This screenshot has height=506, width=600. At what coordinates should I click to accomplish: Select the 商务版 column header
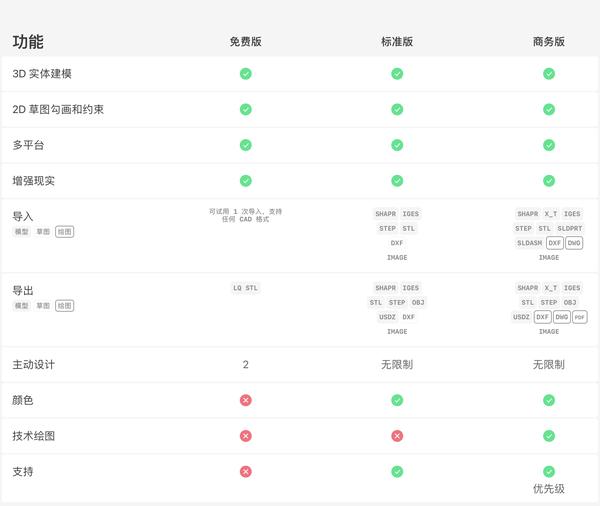point(549,42)
